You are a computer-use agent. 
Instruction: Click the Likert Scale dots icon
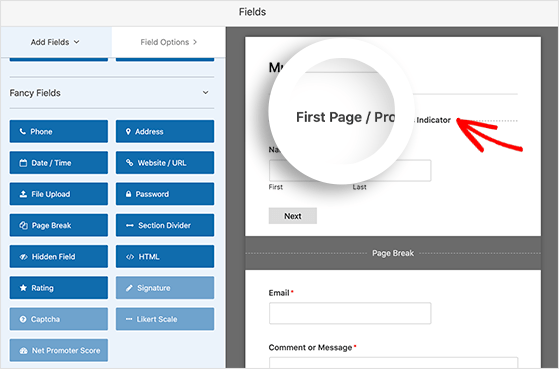point(129,319)
